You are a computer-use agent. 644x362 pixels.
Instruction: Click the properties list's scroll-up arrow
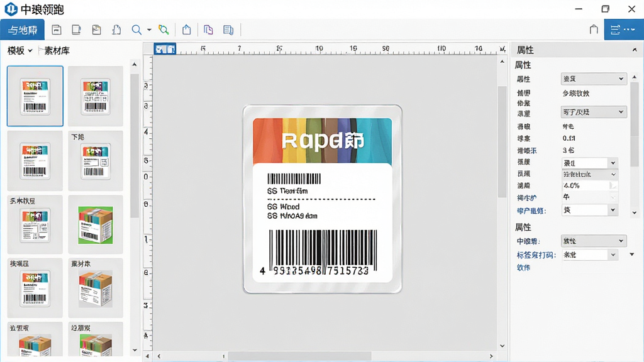[x=635, y=77]
